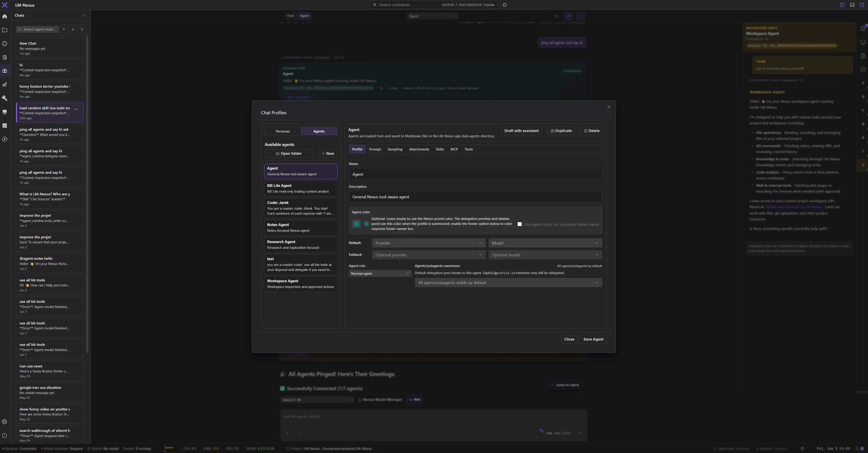Collapse the Chats panel chevron
The height and width of the screenshot is (453, 868).
click(x=84, y=15)
